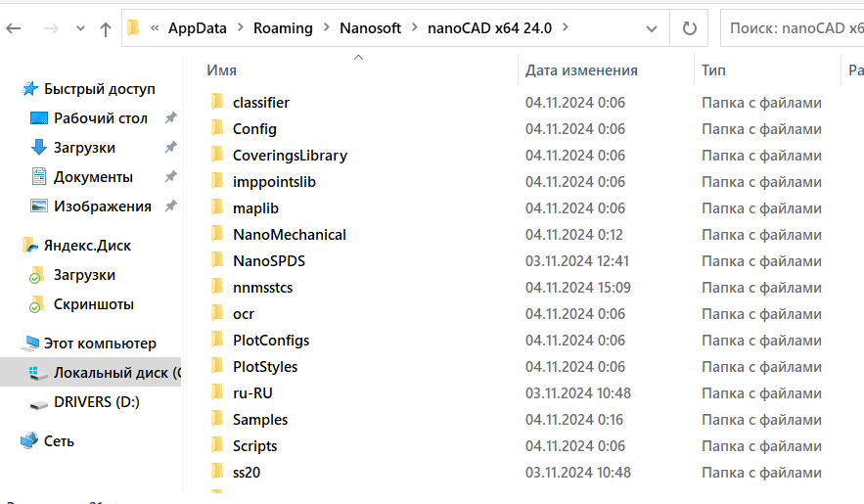Sort by Имя column header

[x=221, y=70]
